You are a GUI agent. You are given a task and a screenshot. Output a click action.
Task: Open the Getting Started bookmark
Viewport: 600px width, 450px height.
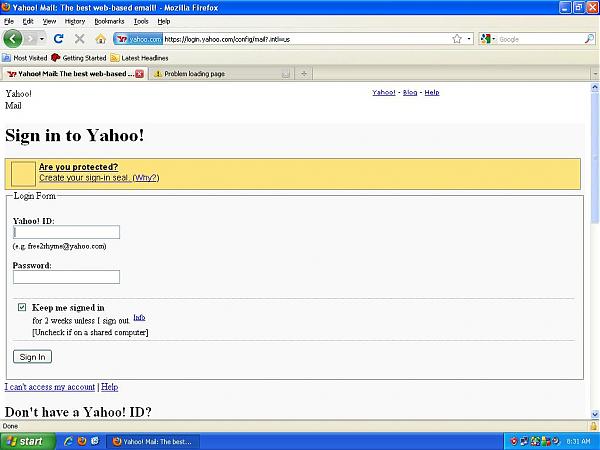79,58
